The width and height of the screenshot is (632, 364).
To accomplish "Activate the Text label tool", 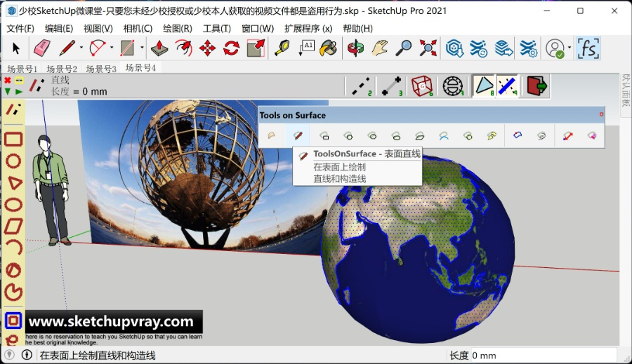I will tap(306, 48).
